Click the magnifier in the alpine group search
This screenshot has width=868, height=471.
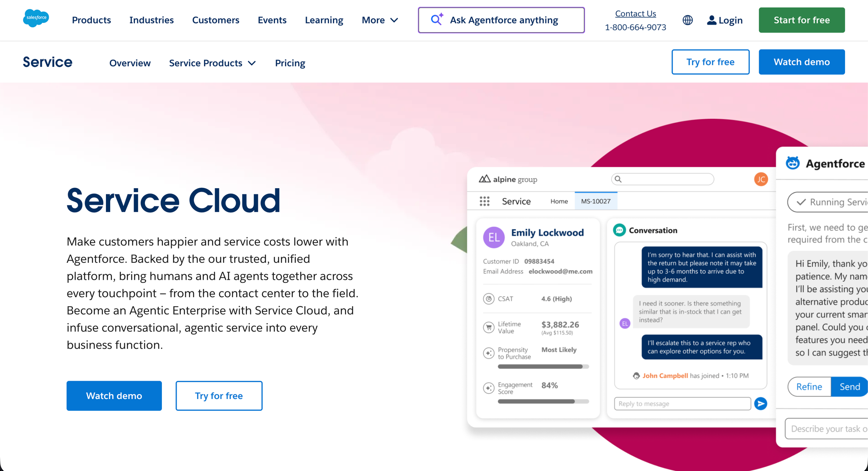point(618,179)
